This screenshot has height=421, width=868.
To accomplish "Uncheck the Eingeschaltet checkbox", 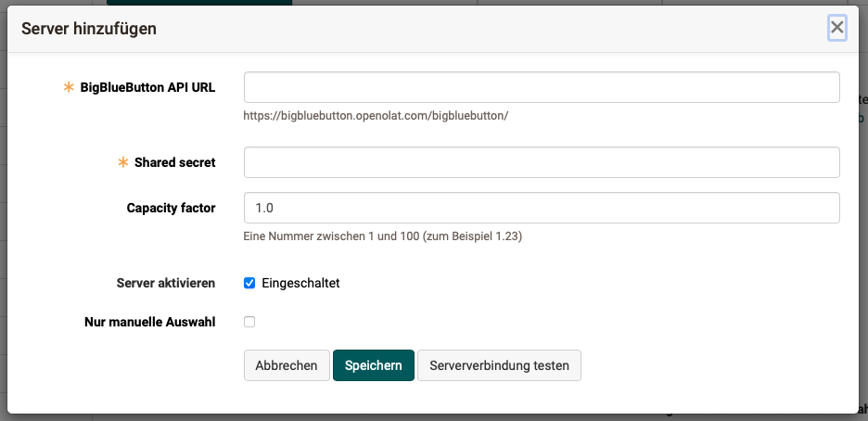I will point(249,283).
